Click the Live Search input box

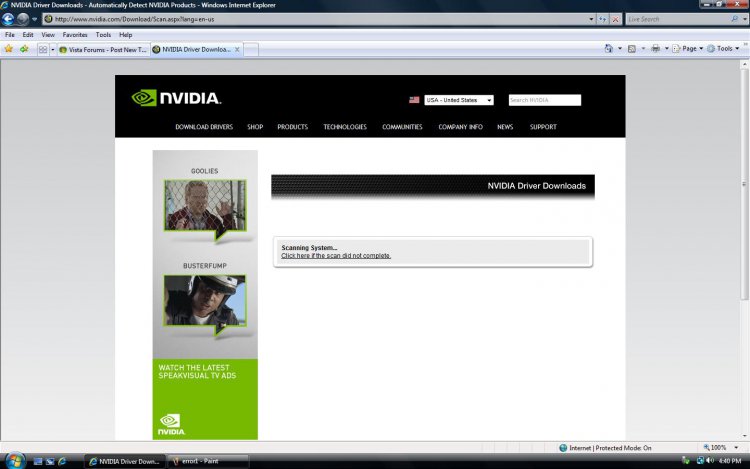click(677, 19)
